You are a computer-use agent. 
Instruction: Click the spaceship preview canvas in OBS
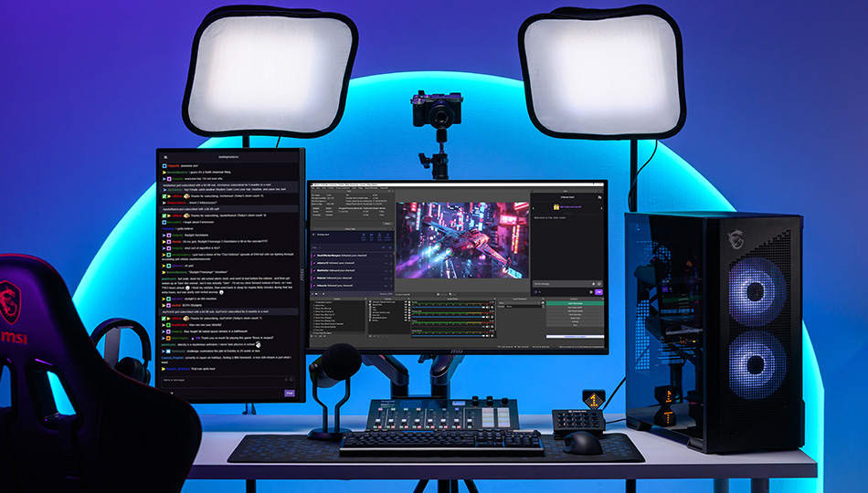coord(462,239)
